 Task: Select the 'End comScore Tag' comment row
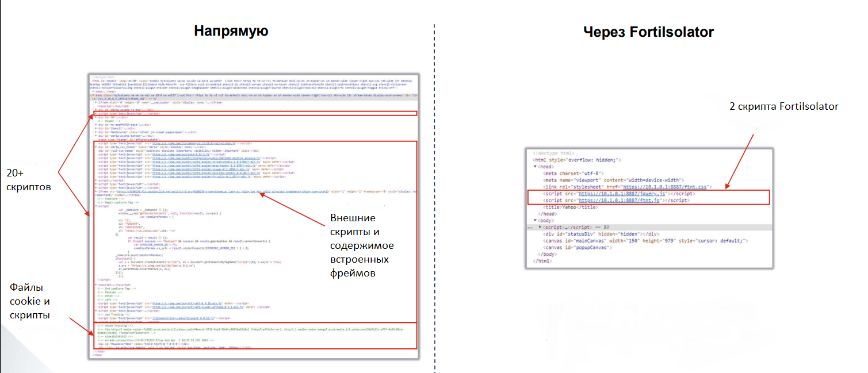point(116,289)
